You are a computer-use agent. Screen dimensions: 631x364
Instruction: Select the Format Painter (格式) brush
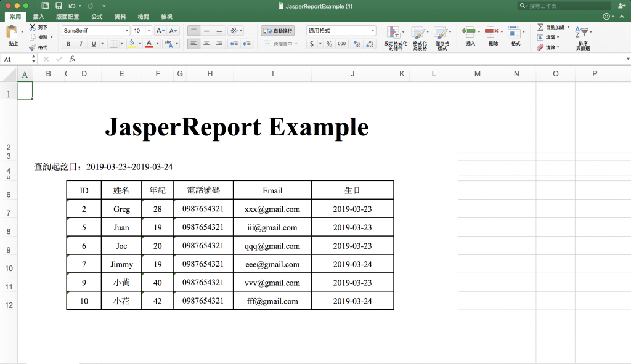coord(33,47)
